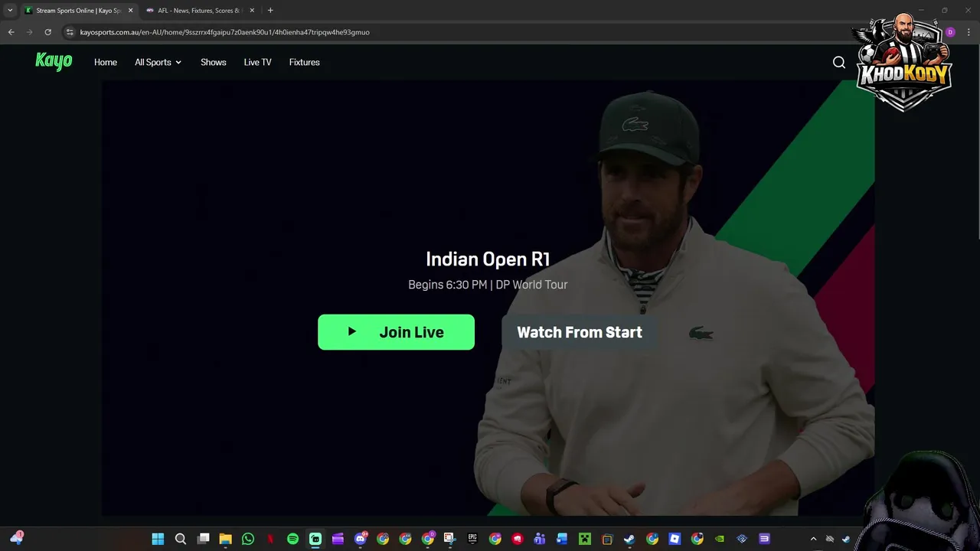Open the Shows page
This screenshot has height=551, width=980.
(x=213, y=62)
